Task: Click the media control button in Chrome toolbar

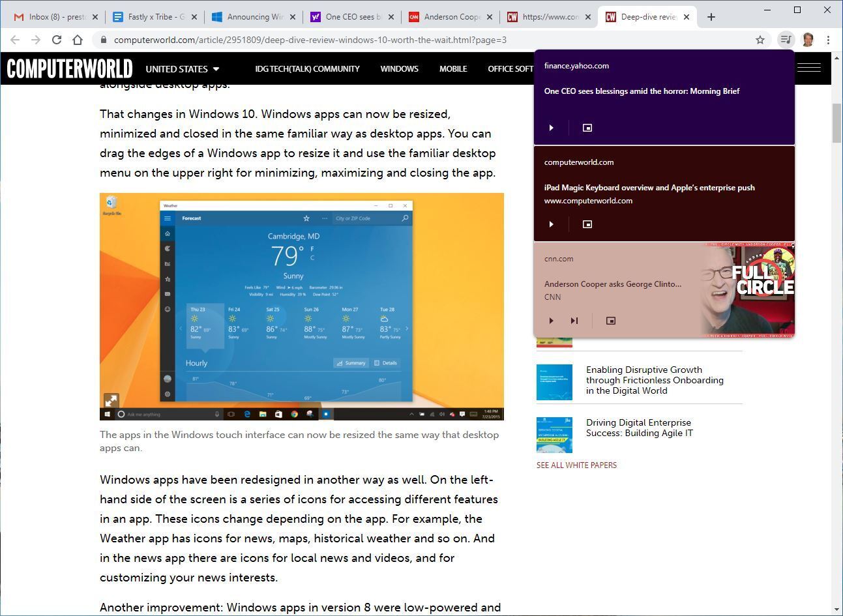Action: click(x=786, y=40)
